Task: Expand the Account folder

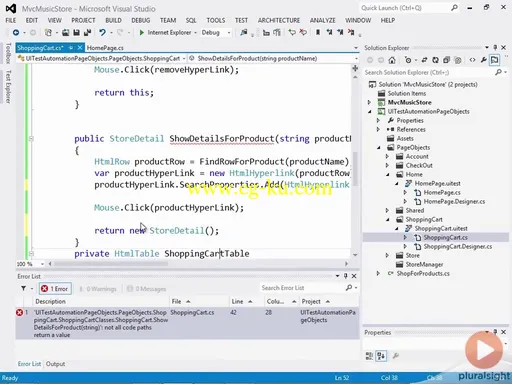Action: [x=387, y=156]
